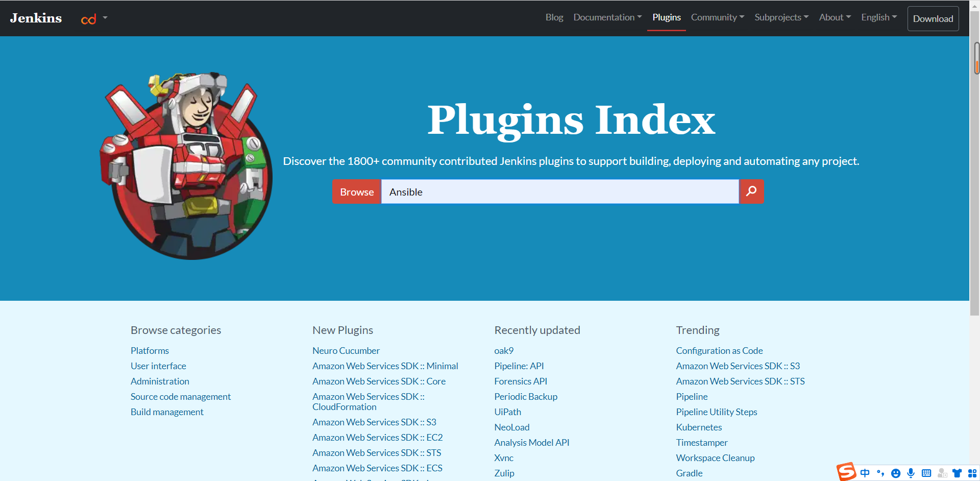Click the Jenkins robot mascot image
980x481 pixels.
[186, 166]
